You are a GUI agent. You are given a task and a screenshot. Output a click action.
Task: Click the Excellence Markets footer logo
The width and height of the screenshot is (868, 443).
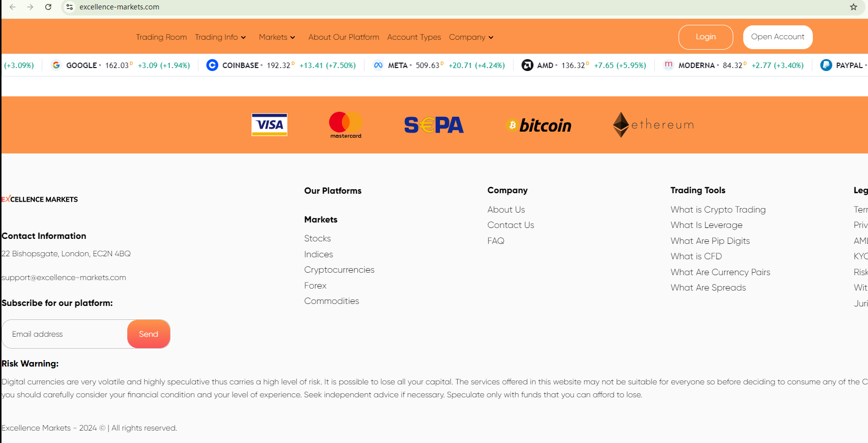(40, 199)
